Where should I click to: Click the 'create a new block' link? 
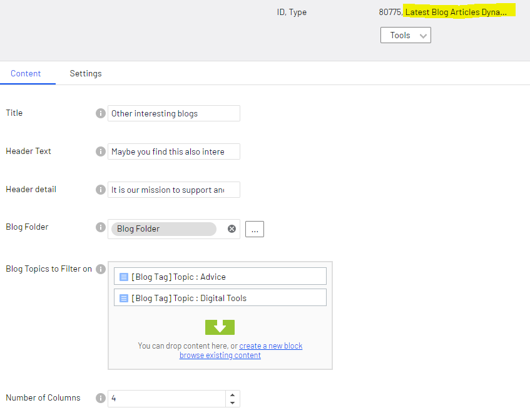point(270,346)
